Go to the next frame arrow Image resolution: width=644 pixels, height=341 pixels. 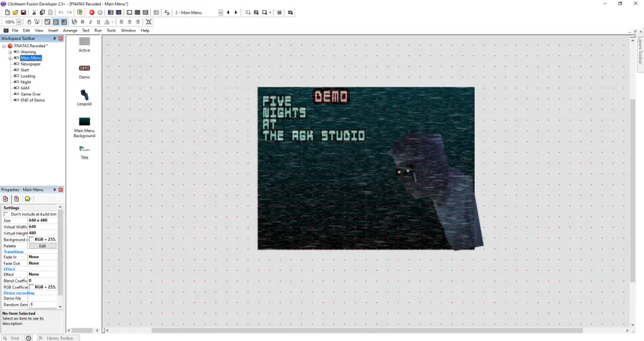[235, 12]
